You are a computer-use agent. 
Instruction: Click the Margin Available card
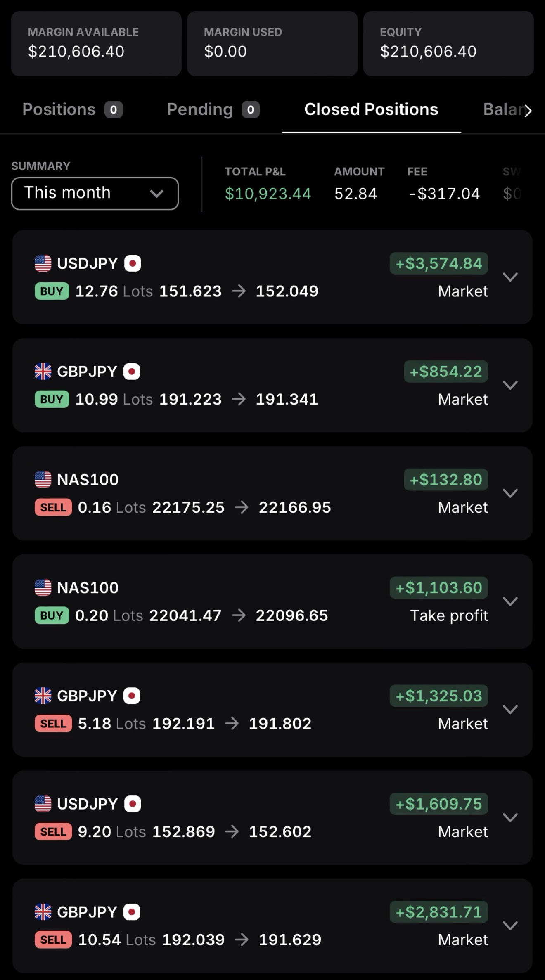click(x=96, y=43)
